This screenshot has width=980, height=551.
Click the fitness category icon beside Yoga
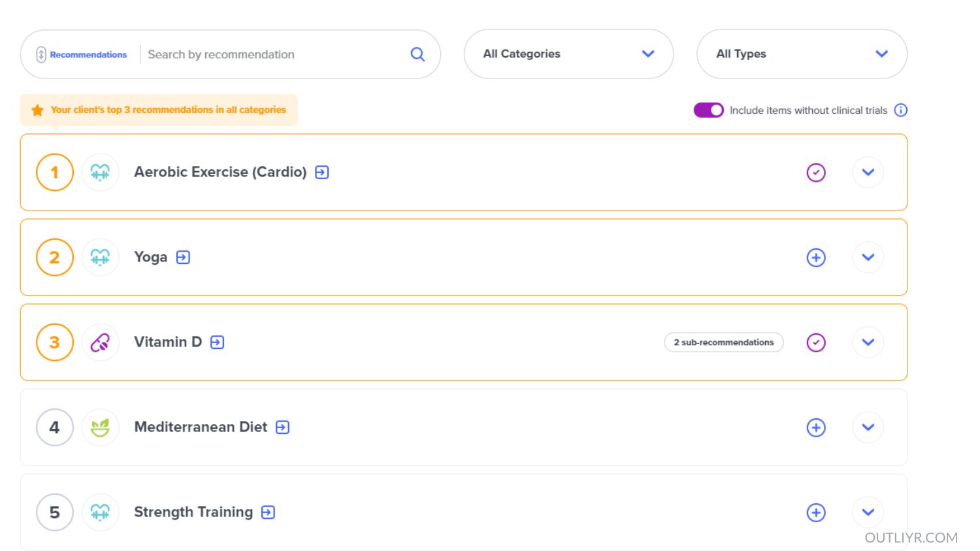pos(100,257)
